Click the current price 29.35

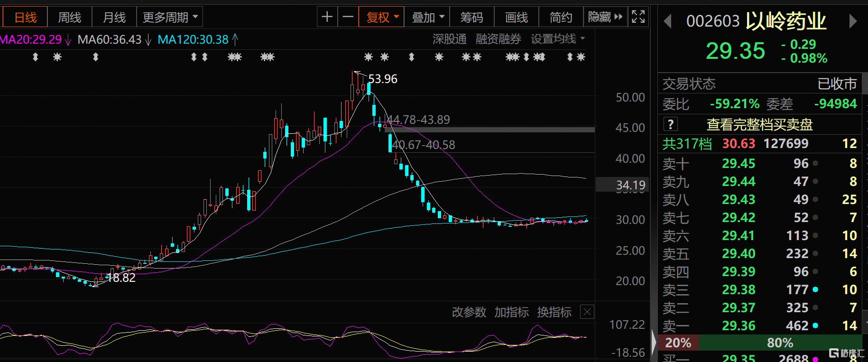(735, 51)
